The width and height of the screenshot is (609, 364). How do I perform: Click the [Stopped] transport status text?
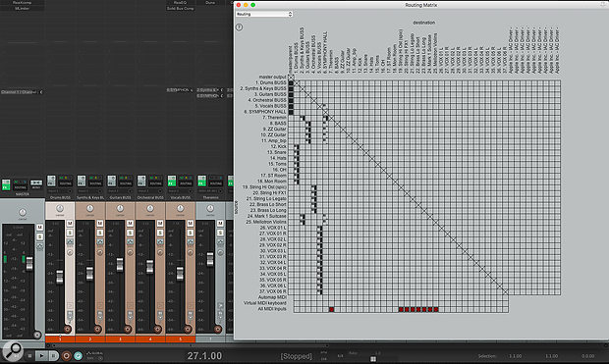point(297,356)
